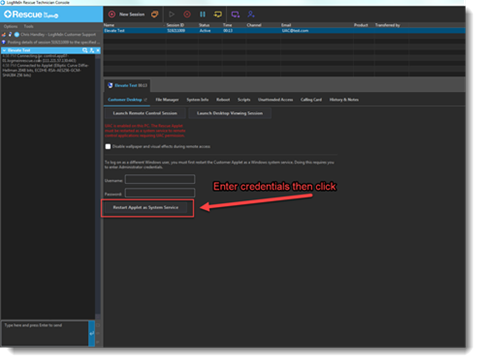Viewport: 480px width, 362px height.
Task: Open the Scripts tab
Action: coord(244,100)
